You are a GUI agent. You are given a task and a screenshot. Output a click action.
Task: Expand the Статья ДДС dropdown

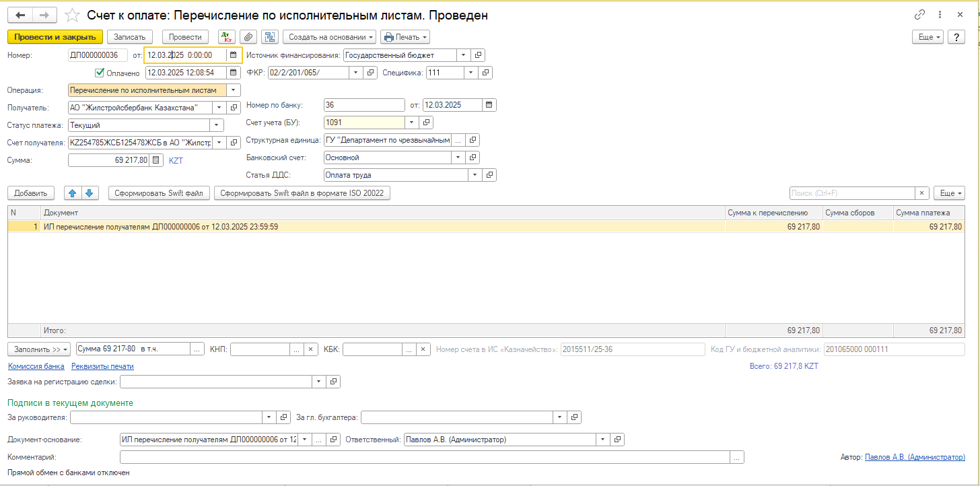pos(475,175)
